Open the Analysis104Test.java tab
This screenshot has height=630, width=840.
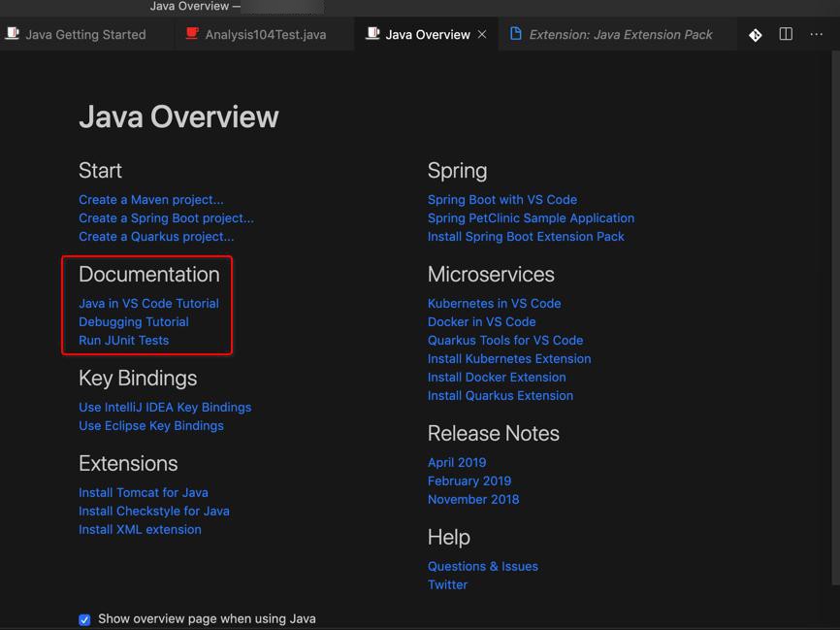[265, 35]
